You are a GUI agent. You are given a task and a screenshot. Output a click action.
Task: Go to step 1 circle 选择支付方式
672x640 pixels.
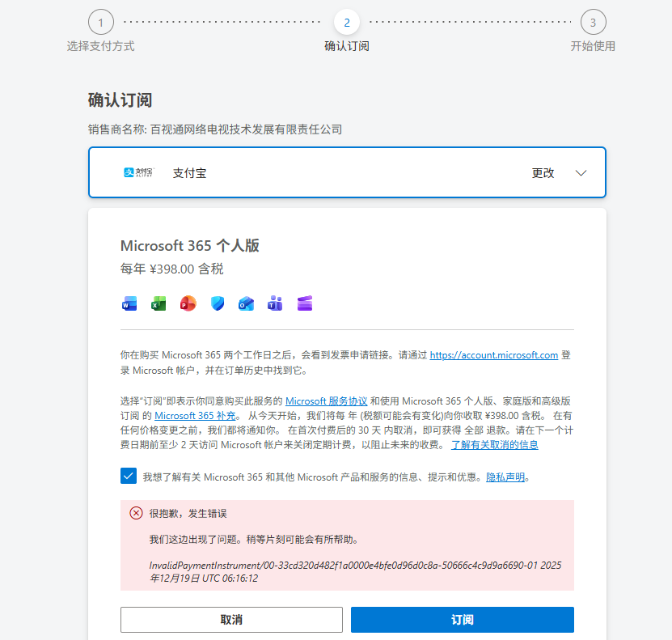(101, 23)
